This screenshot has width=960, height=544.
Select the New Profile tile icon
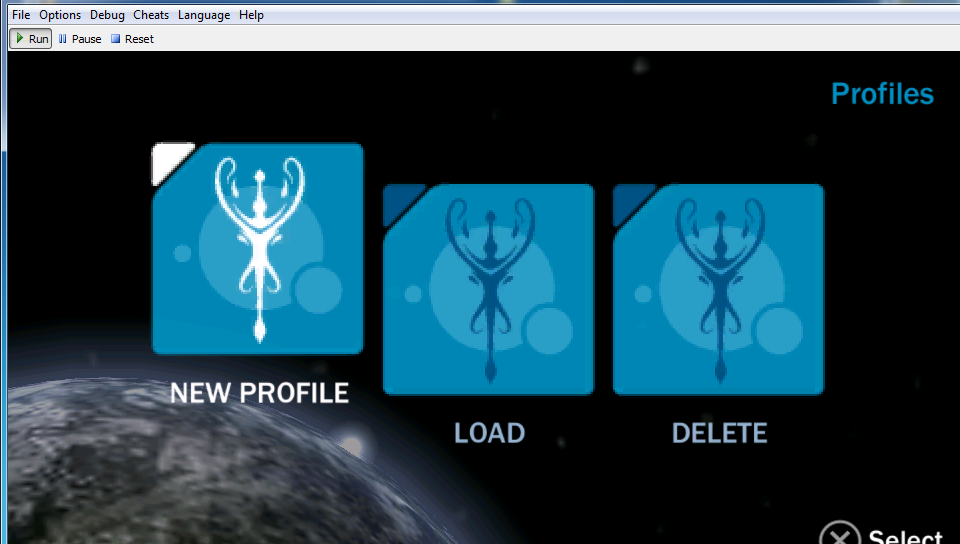258,249
